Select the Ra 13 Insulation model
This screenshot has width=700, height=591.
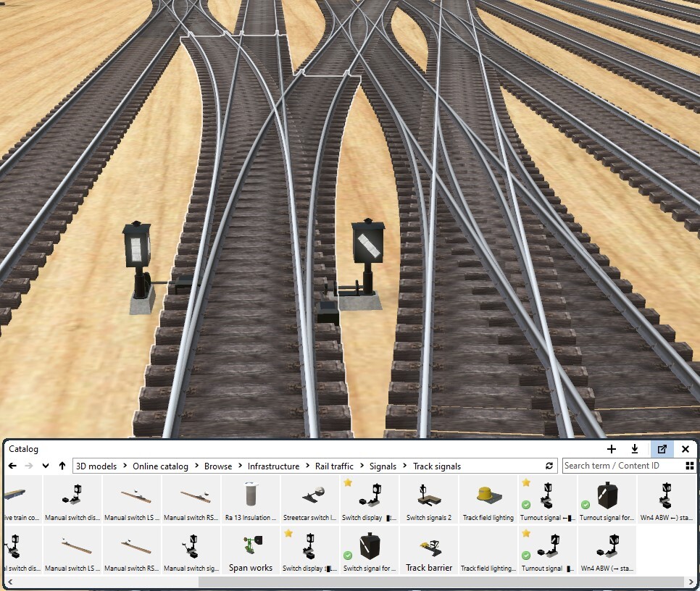click(251, 500)
